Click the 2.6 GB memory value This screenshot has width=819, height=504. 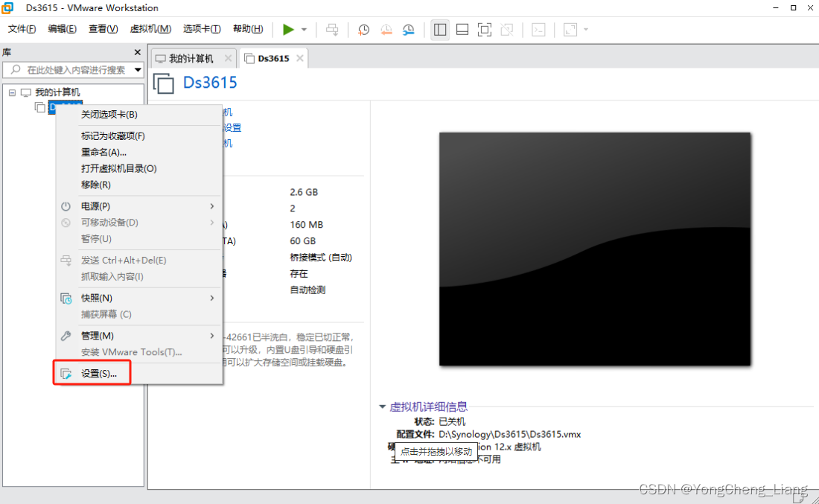point(304,192)
